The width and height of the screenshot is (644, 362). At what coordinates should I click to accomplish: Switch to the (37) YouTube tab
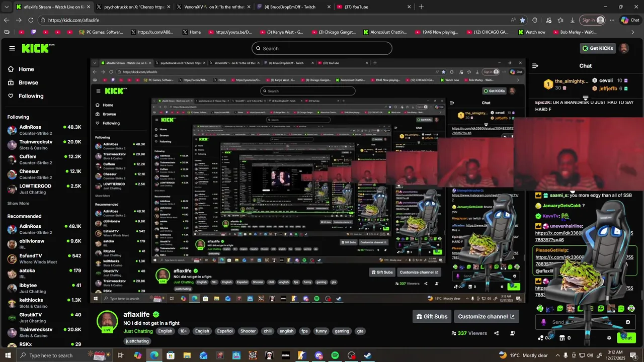point(374,7)
